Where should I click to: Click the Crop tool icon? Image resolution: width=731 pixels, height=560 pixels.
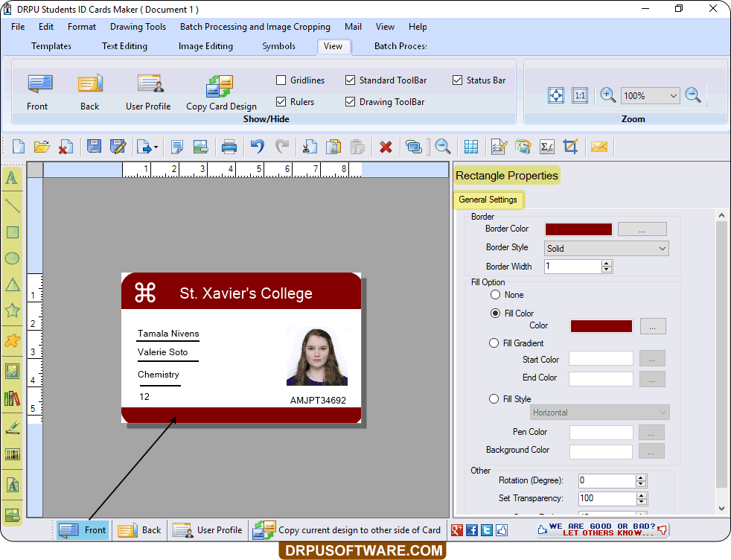(x=570, y=147)
